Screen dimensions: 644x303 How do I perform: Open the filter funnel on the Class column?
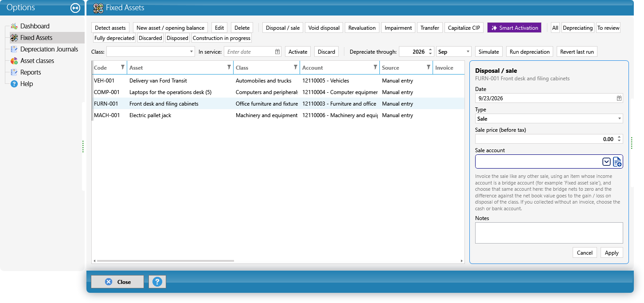pyautogui.click(x=296, y=67)
